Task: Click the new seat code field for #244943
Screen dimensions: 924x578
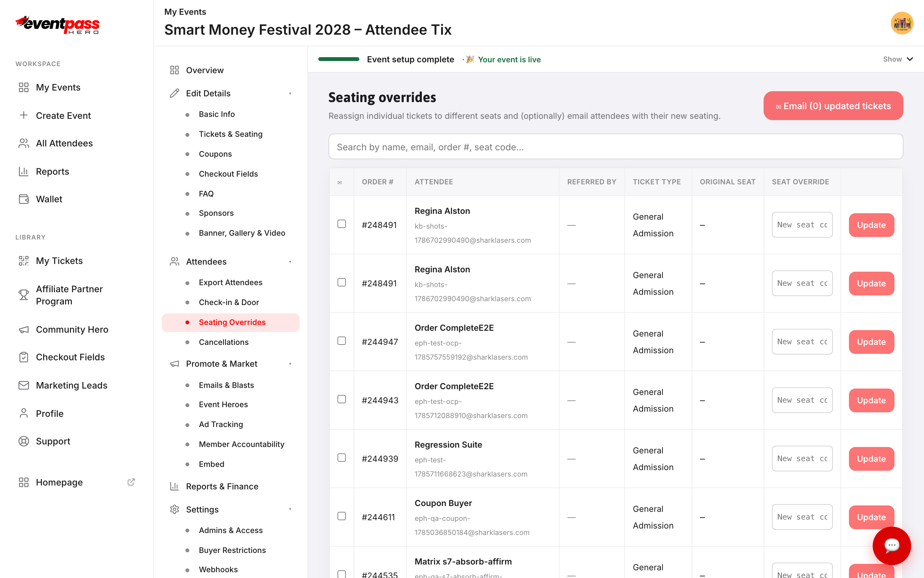Action: tap(802, 400)
